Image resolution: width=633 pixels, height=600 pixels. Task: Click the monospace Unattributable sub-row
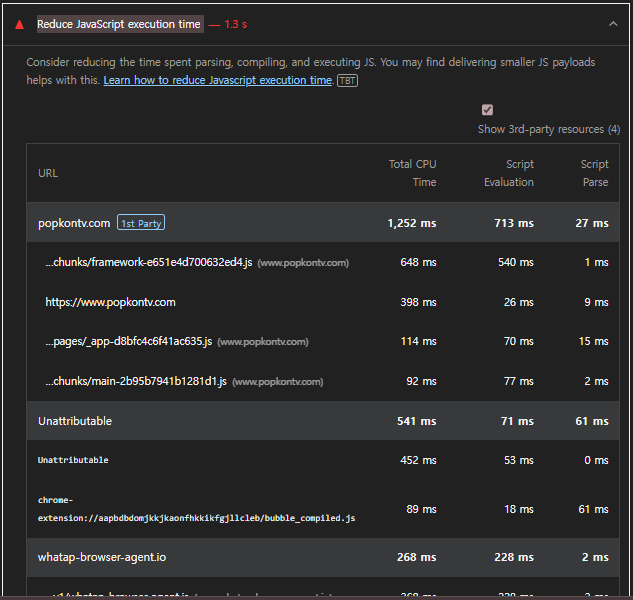[x=73, y=460]
